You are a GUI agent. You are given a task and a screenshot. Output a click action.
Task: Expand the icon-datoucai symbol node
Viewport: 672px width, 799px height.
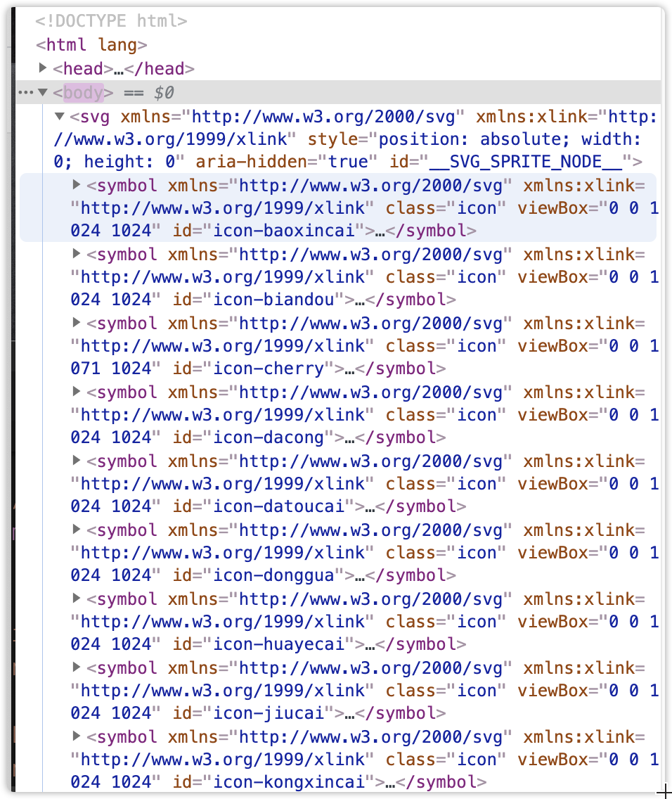tap(75, 461)
